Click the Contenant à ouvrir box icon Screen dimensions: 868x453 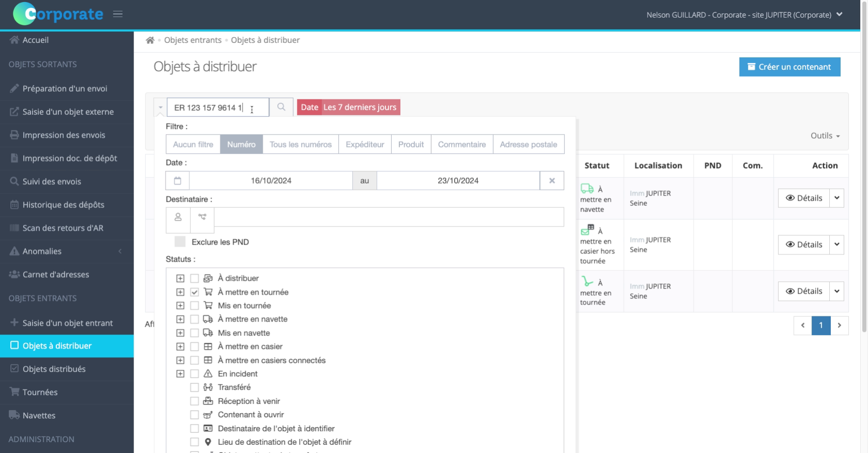point(208,415)
